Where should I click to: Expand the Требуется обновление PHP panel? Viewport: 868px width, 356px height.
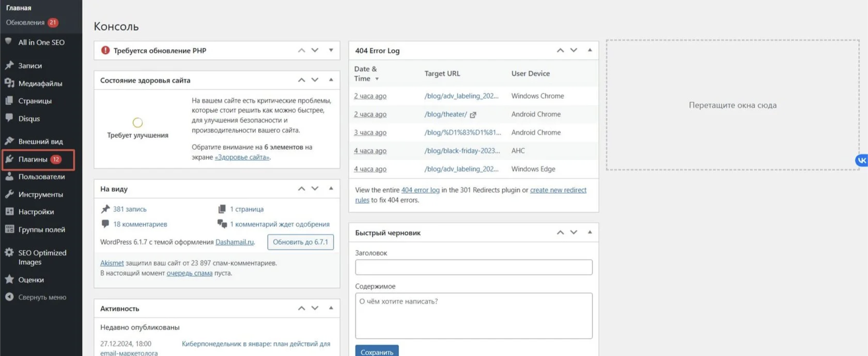pyautogui.click(x=331, y=50)
